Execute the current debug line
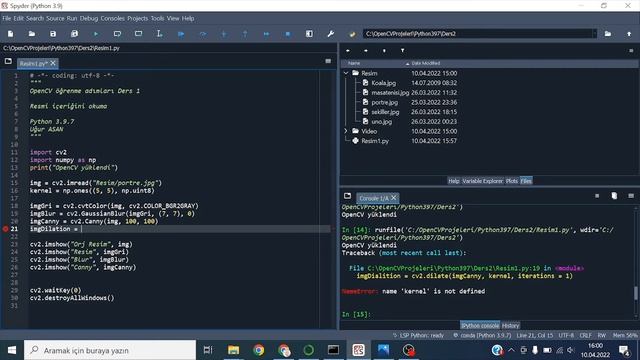 click(202, 34)
